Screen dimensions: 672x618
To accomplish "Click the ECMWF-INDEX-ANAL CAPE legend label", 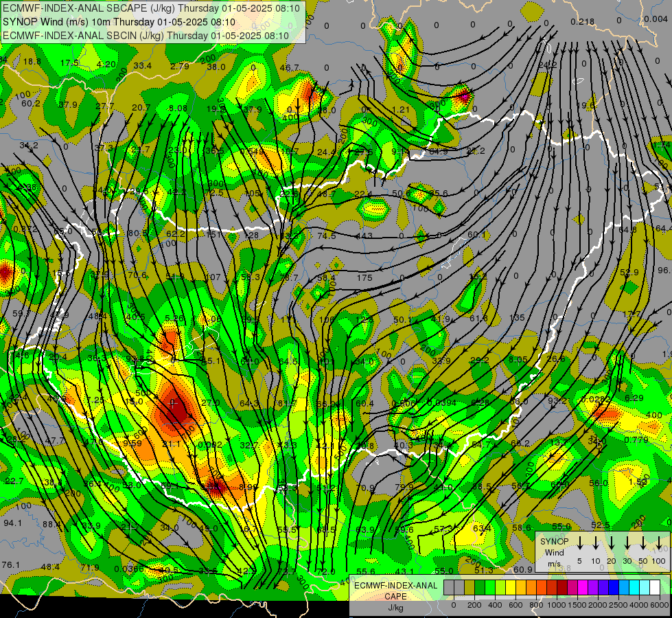I will (395, 591).
